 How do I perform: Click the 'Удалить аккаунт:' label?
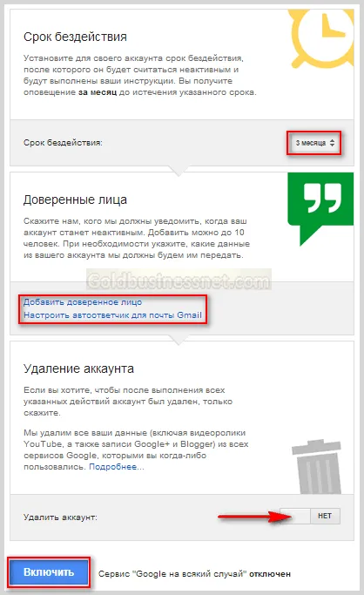pos(60,517)
